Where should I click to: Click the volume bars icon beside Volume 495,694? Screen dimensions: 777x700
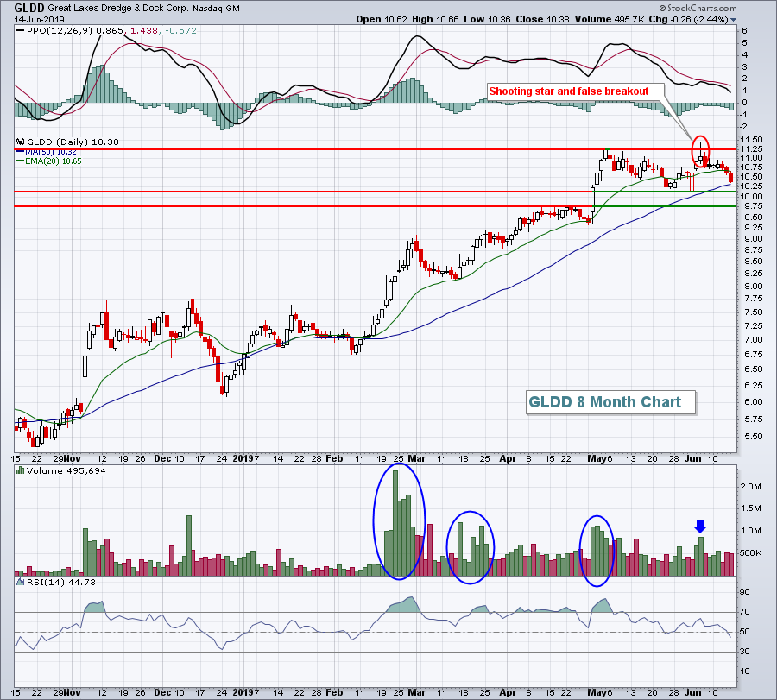[x=21, y=470]
